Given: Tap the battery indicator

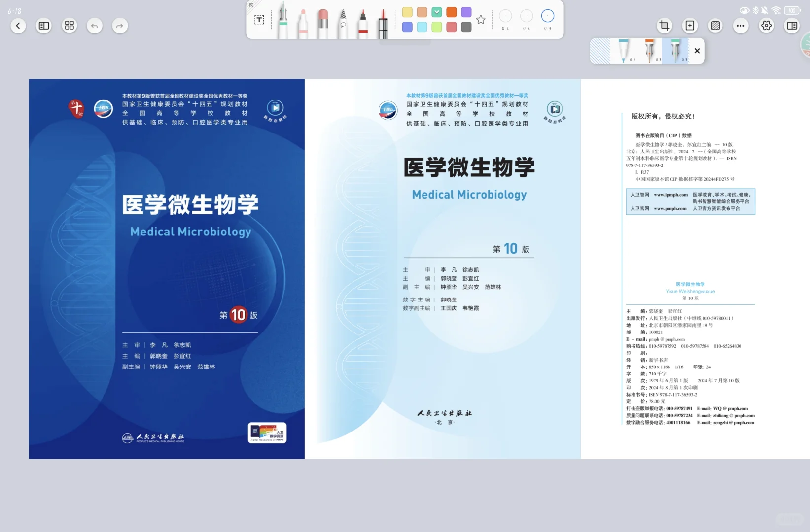Looking at the screenshot, I should pyautogui.click(x=792, y=10).
